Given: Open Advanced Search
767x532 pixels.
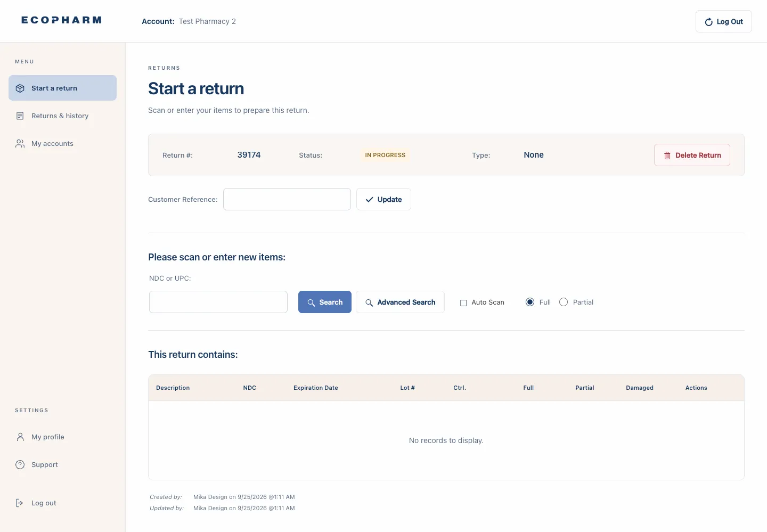Looking at the screenshot, I should coord(400,302).
